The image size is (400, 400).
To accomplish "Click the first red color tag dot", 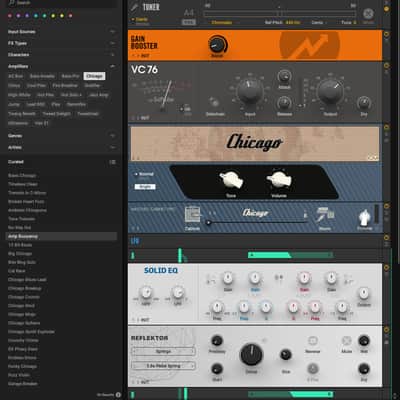I will (x=10, y=16).
